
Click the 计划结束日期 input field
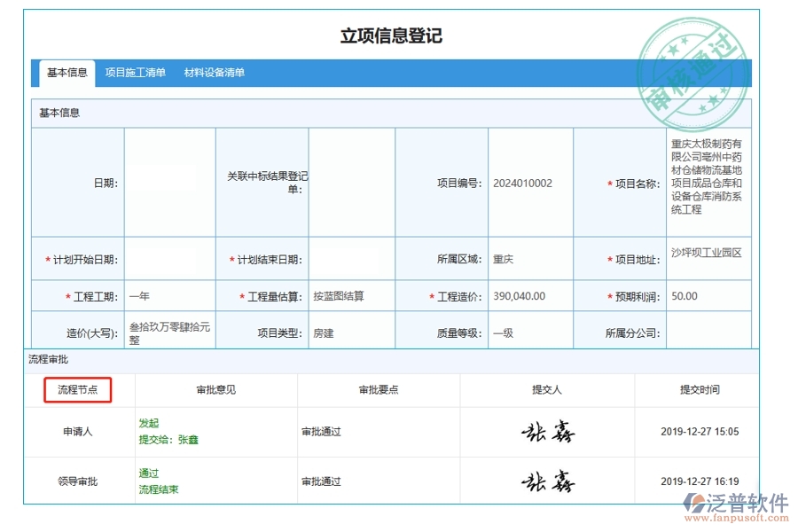(350, 260)
